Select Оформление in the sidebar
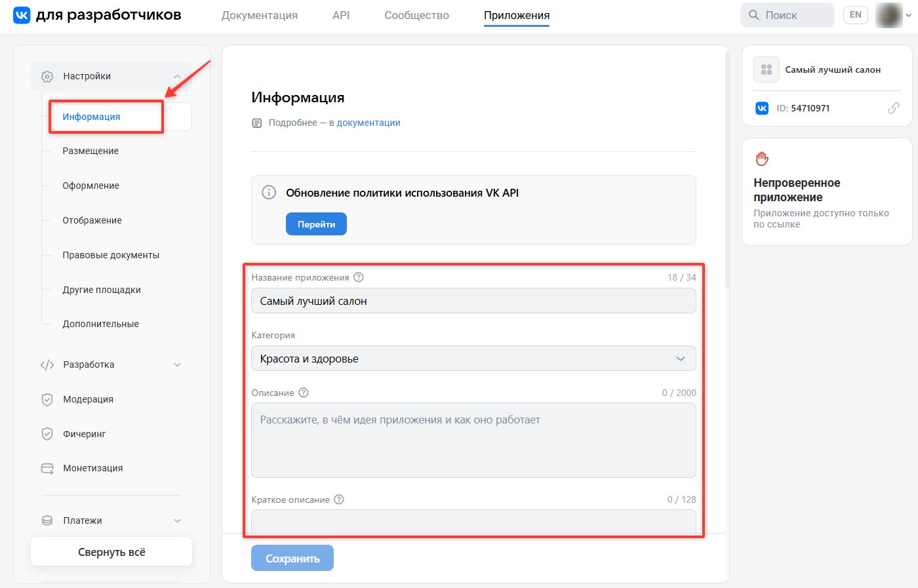Viewport: 918px width, 588px height. (91, 186)
